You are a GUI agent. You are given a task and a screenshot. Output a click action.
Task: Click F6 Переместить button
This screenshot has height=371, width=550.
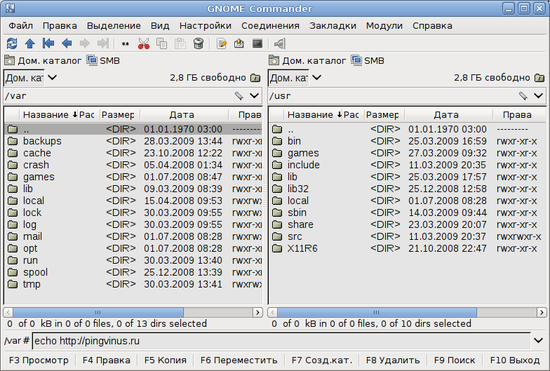click(239, 360)
